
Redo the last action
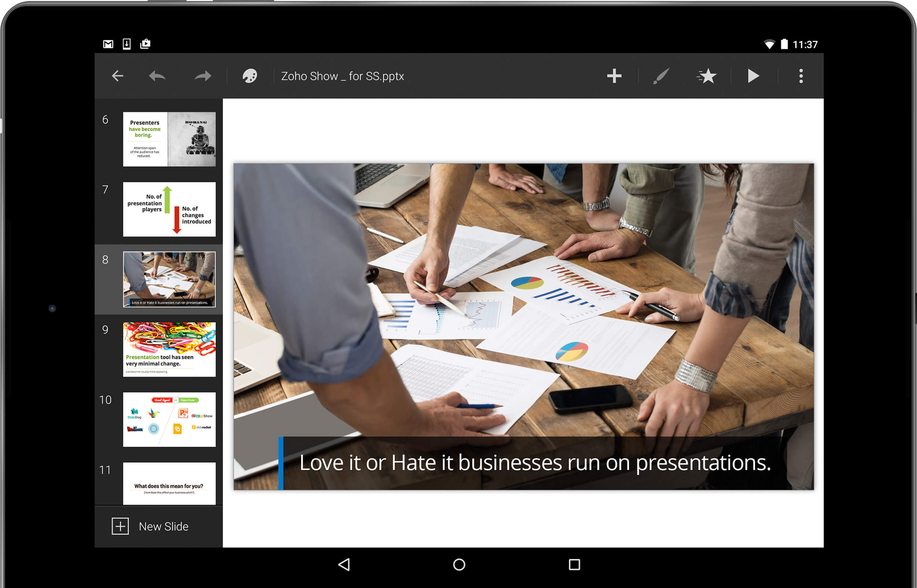point(203,76)
